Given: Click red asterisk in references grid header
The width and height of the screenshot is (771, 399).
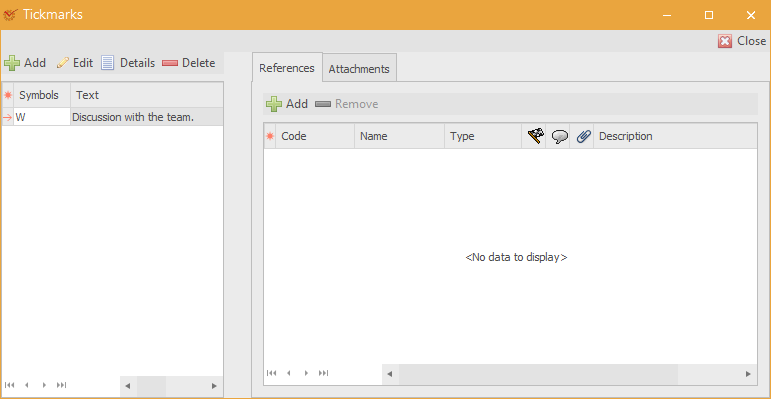Looking at the screenshot, I should (x=270, y=136).
